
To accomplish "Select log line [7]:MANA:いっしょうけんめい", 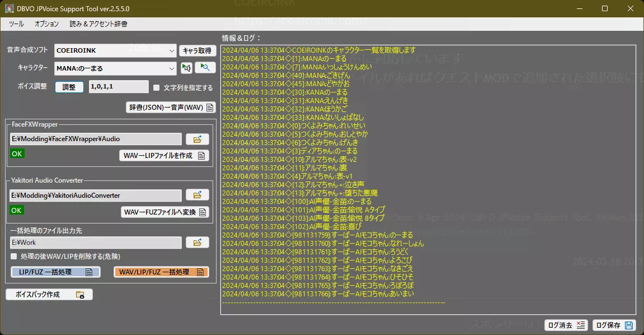I will [x=297, y=67].
